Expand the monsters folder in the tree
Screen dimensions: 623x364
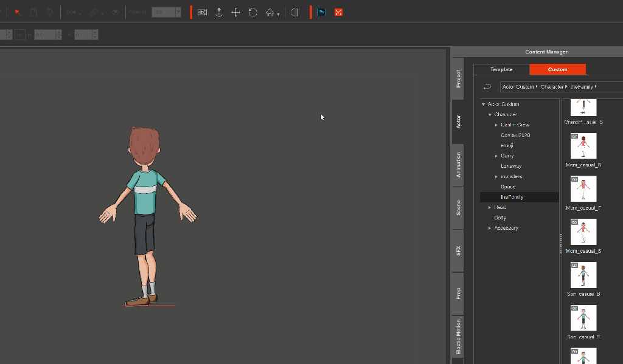[x=496, y=176]
